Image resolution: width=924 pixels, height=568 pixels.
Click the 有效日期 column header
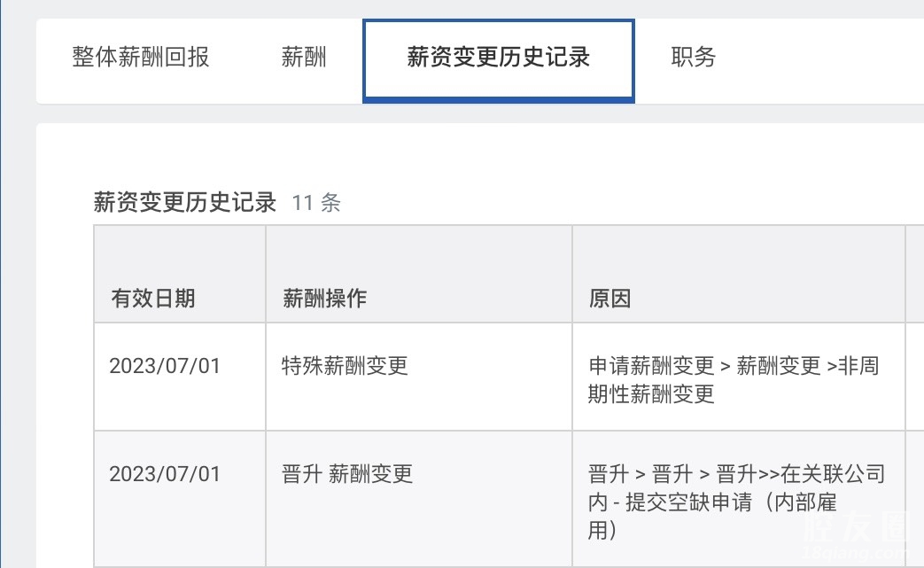(x=152, y=299)
